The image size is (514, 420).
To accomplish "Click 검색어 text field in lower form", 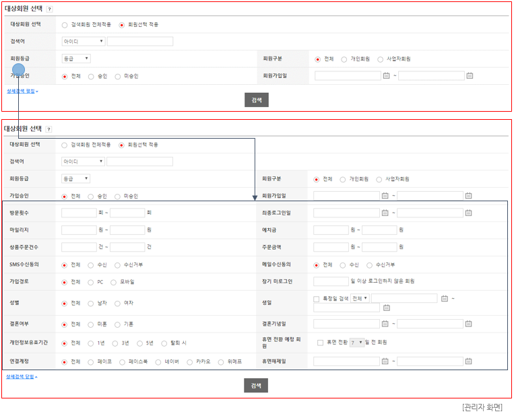I will click(x=139, y=161).
